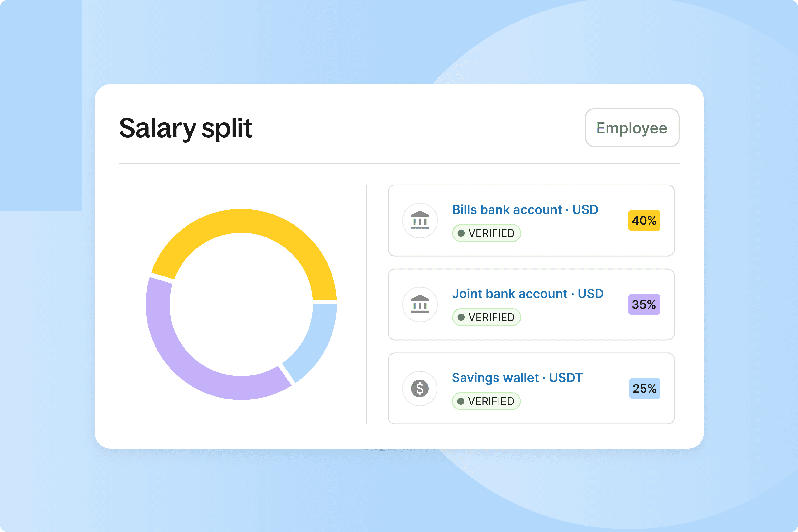The width and height of the screenshot is (798, 532).
Task: Click the yellow 40% badge
Action: point(644,221)
